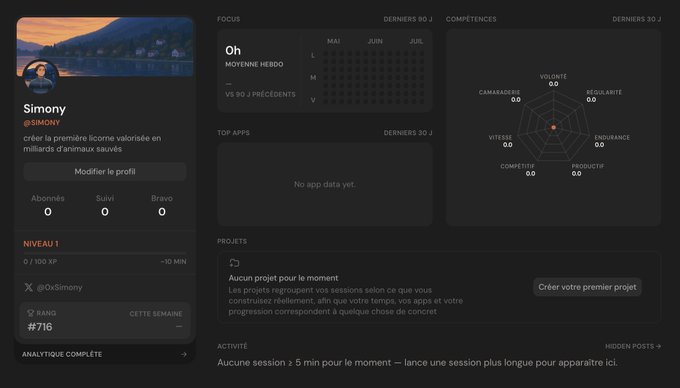Screen dimensions: 680x388
Task: Click the VS 90 J PRÉCÉDENTS text
Action: (x=260, y=94)
